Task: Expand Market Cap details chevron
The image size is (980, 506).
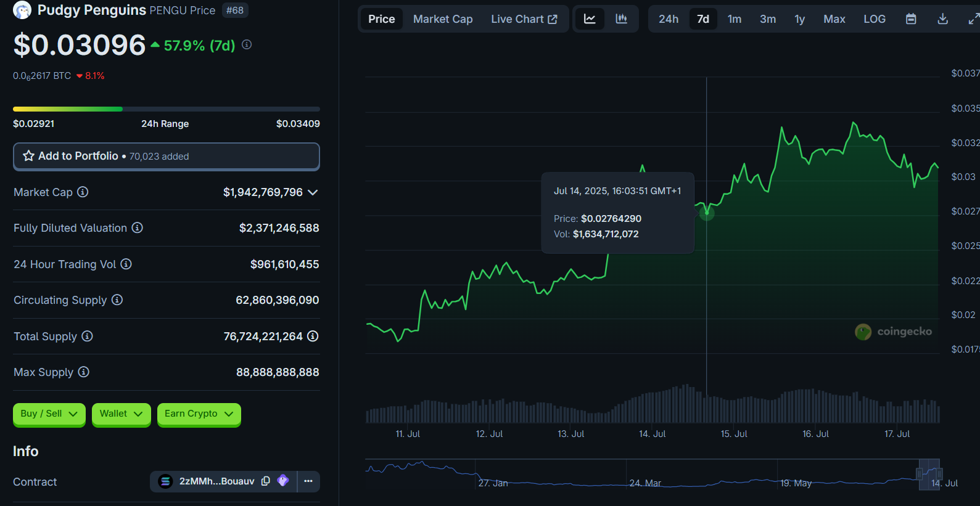Action: (313, 192)
